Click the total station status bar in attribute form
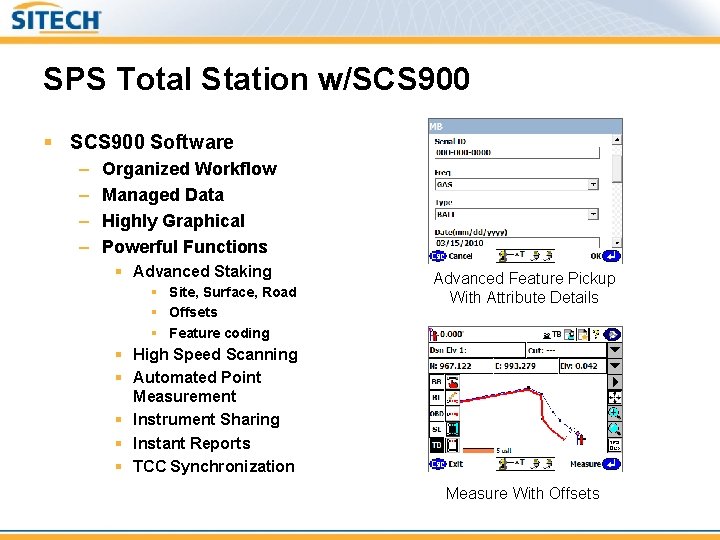The height and width of the screenshot is (540, 720). click(x=525, y=256)
